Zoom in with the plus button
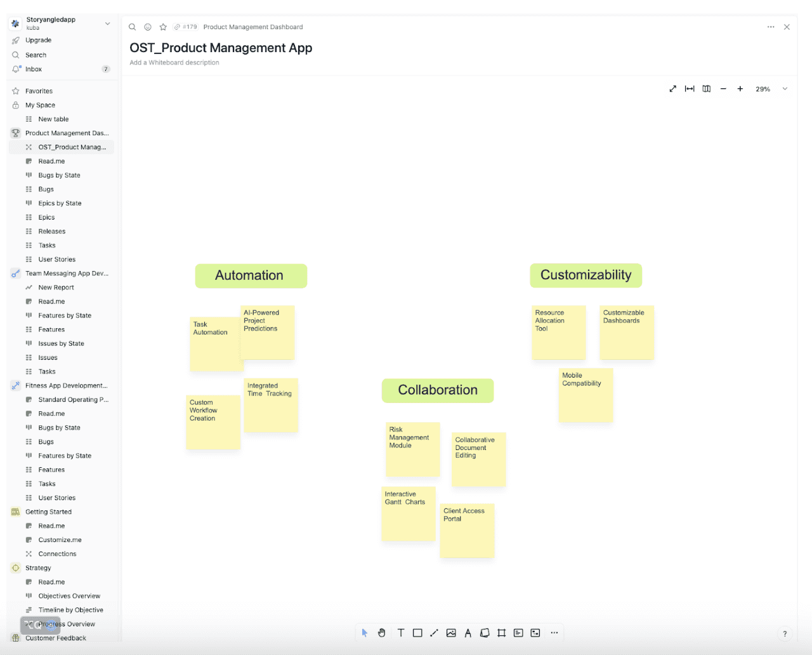Screen dimensions: 812x655 [x=740, y=89]
